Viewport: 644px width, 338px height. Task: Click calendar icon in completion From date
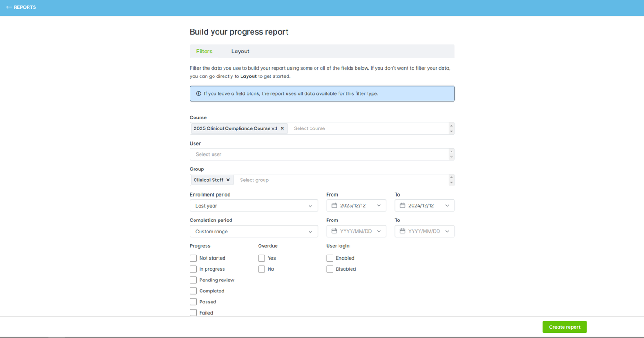coord(334,231)
